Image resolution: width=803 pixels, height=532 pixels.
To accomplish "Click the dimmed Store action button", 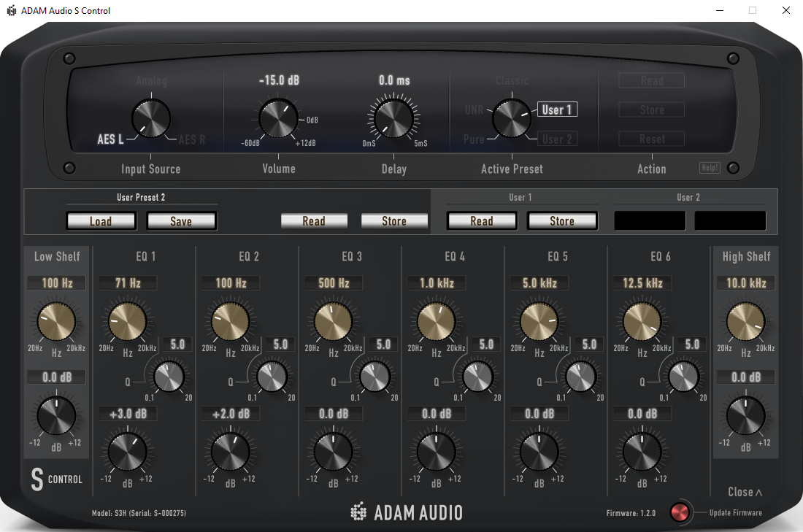I will [651, 109].
